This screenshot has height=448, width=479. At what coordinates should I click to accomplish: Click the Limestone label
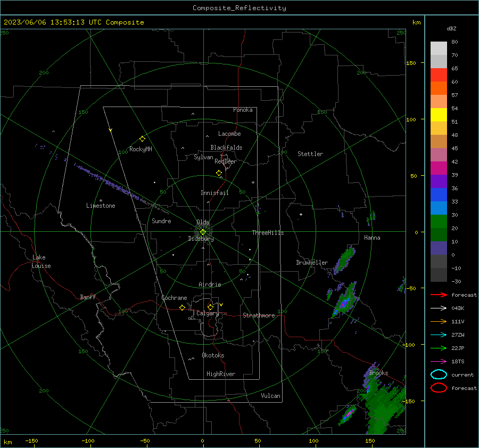click(101, 206)
